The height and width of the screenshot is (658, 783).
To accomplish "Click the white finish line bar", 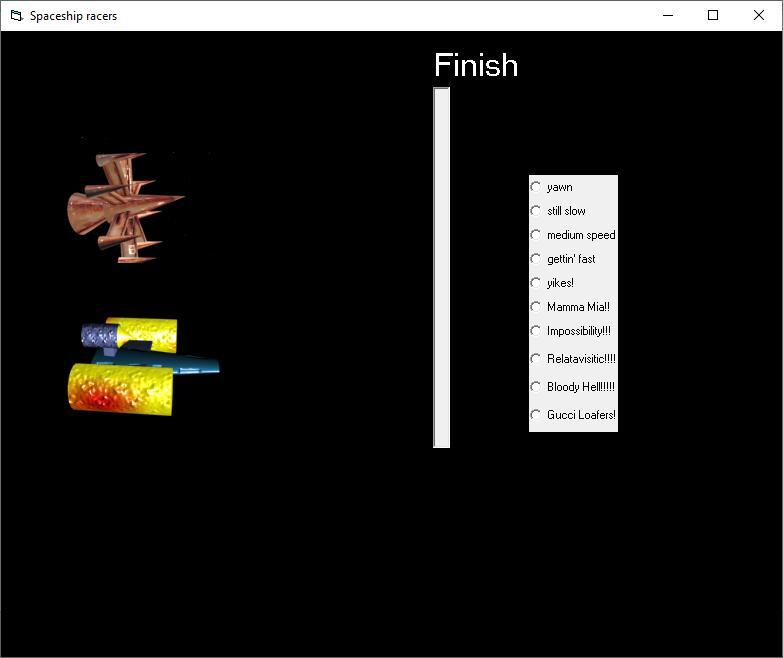I will 441,268.
